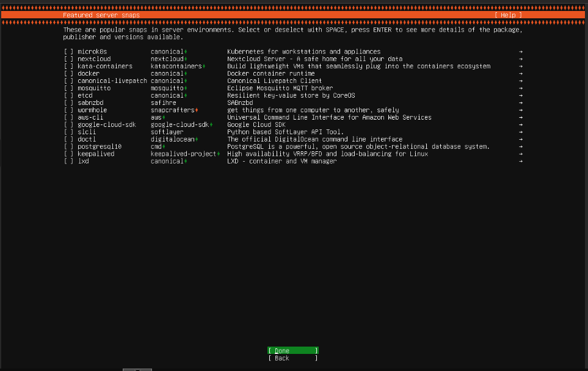Select the aws-cli snap checkbox
588x371 pixels.
pos(68,117)
